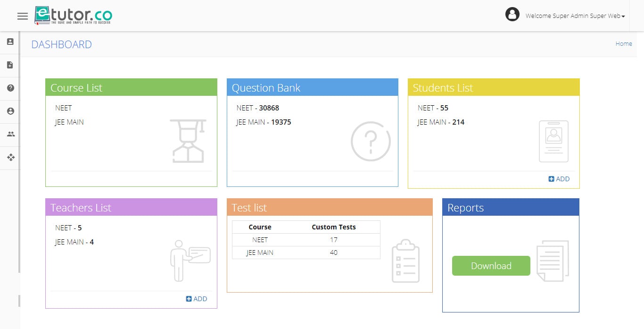Open the group people sidebar icon

click(x=10, y=134)
